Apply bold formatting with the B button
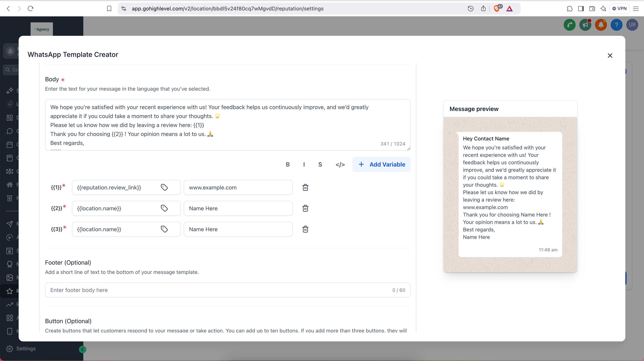The image size is (644, 361). [288, 164]
